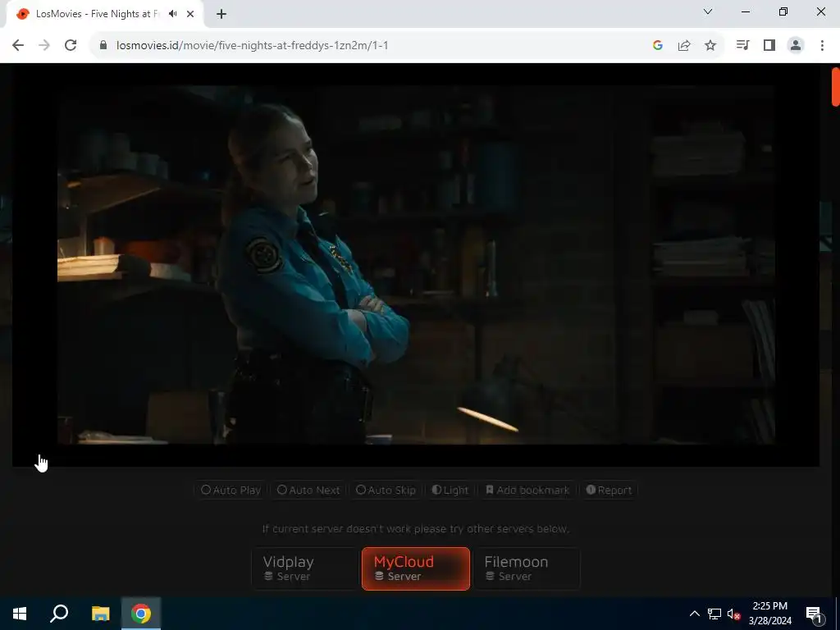Open notification center icon
This screenshot has width=840, height=630.
tap(815, 614)
